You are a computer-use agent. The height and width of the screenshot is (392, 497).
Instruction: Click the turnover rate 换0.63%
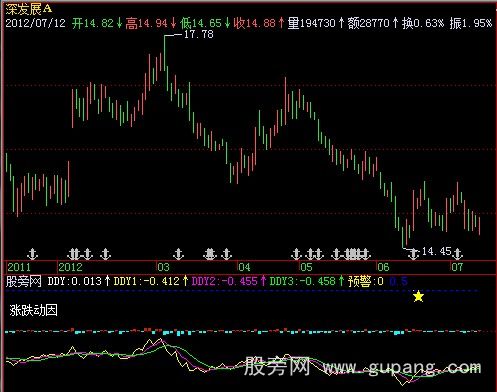click(x=423, y=23)
